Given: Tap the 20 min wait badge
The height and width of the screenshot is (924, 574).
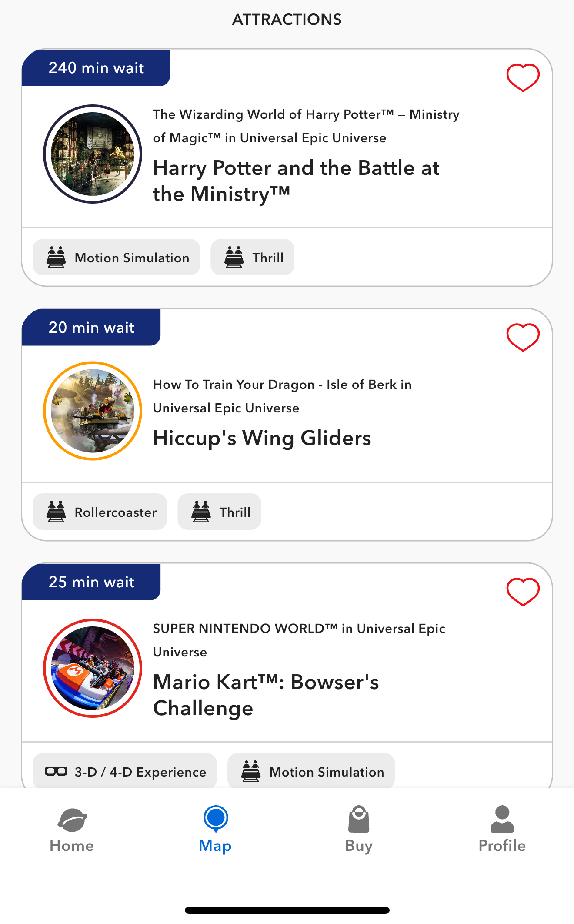Looking at the screenshot, I should [x=91, y=328].
